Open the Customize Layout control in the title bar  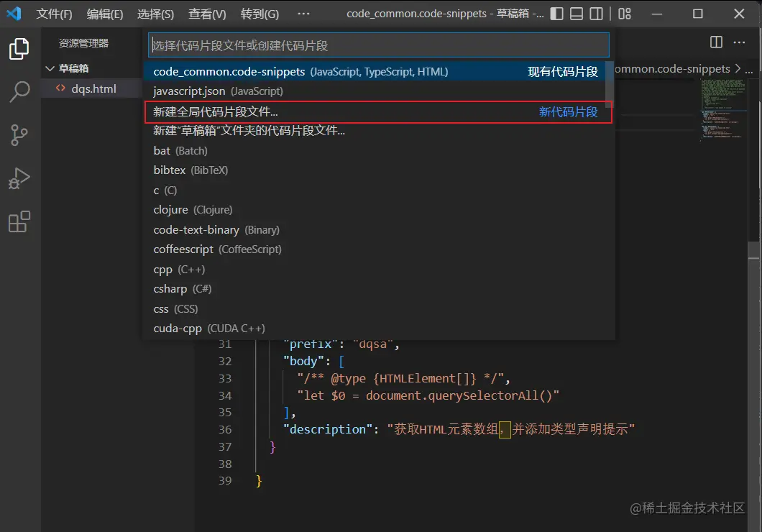623,13
